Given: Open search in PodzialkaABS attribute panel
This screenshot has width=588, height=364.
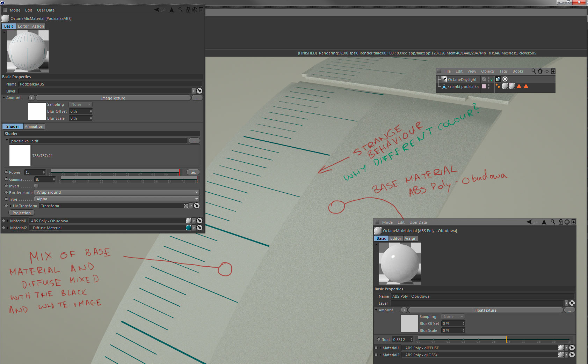Looking at the screenshot, I should 180,10.
